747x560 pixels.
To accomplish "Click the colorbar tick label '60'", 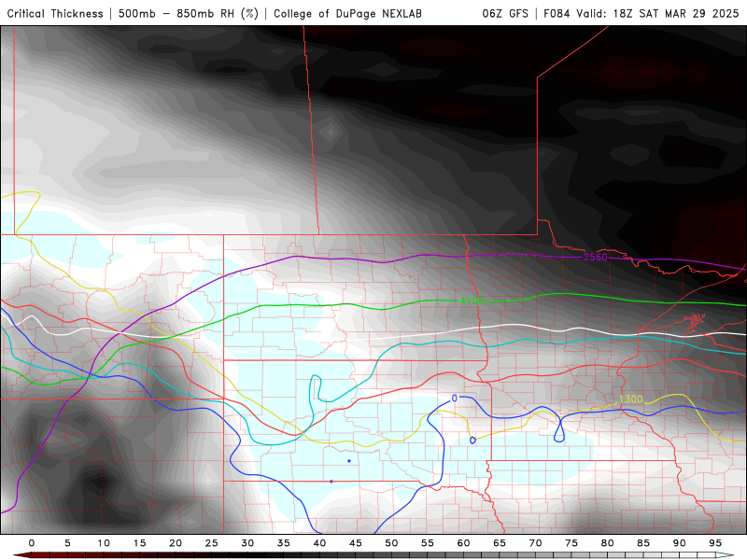I will pos(463,543).
